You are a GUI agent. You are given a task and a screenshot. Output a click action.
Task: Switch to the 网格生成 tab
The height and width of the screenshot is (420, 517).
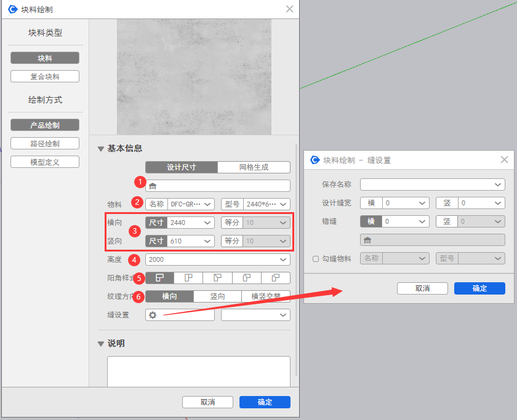click(254, 167)
